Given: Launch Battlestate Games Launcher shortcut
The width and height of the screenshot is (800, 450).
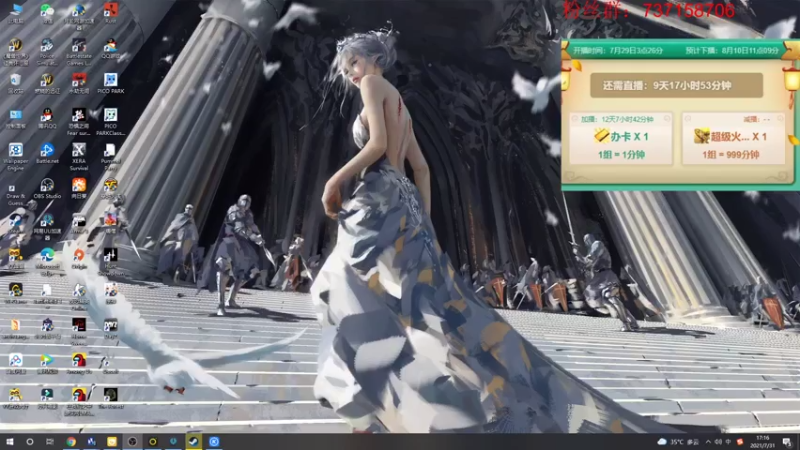Looking at the screenshot, I should click(x=79, y=51).
